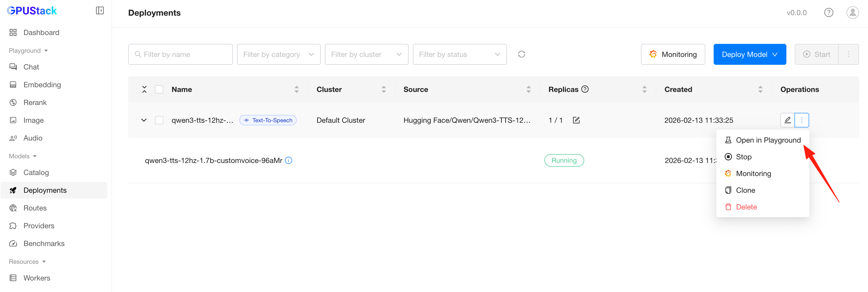Toggle the select-all checkbox in table header
Screen dimensions: 868x292
(x=159, y=90)
